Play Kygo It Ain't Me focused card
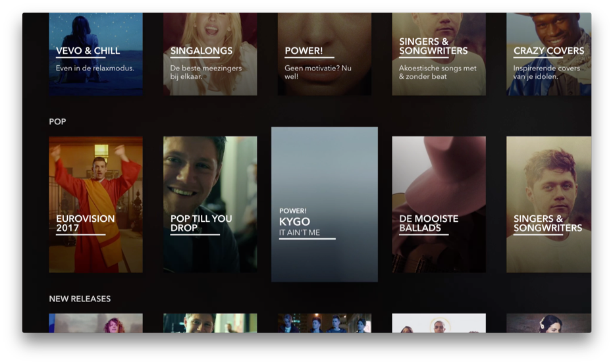Viewport: 613px width, 364px height. [325, 204]
